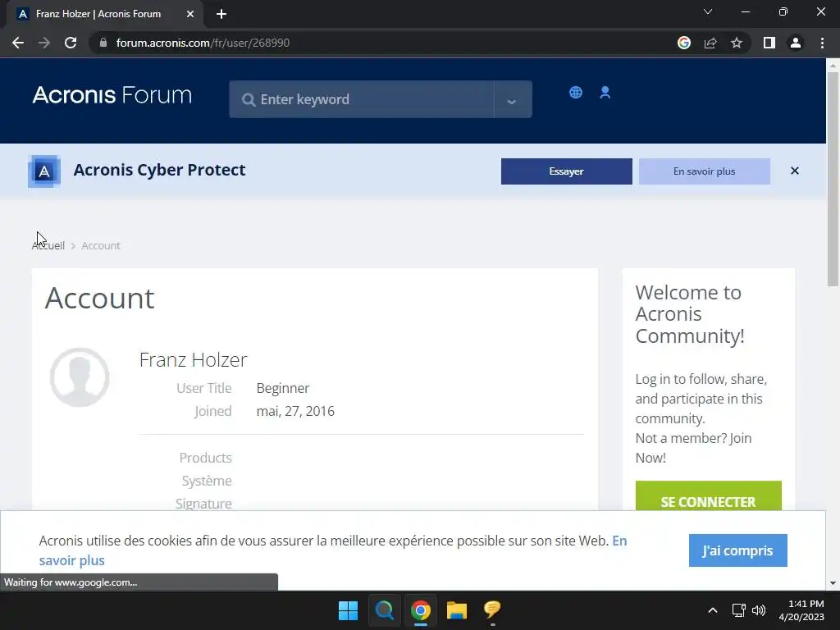
Task: Click the search magnifier icon
Action: [x=248, y=99]
